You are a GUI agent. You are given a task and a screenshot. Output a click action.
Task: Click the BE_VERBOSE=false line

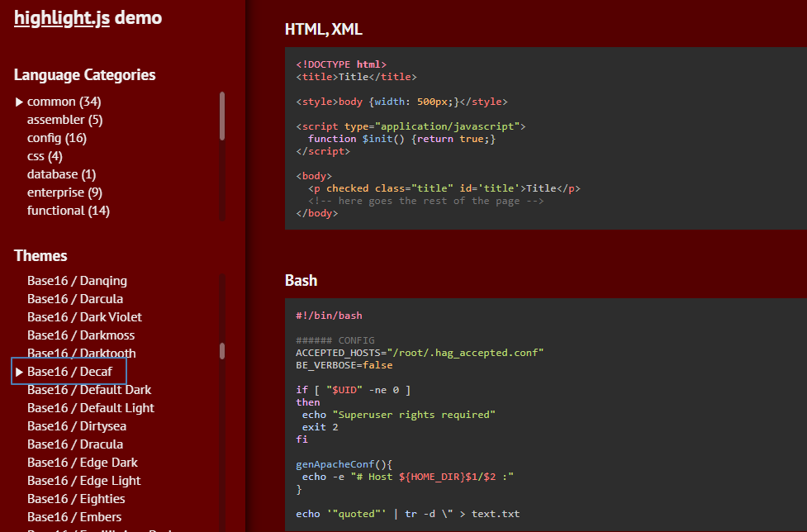pyautogui.click(x=344, y=365)
